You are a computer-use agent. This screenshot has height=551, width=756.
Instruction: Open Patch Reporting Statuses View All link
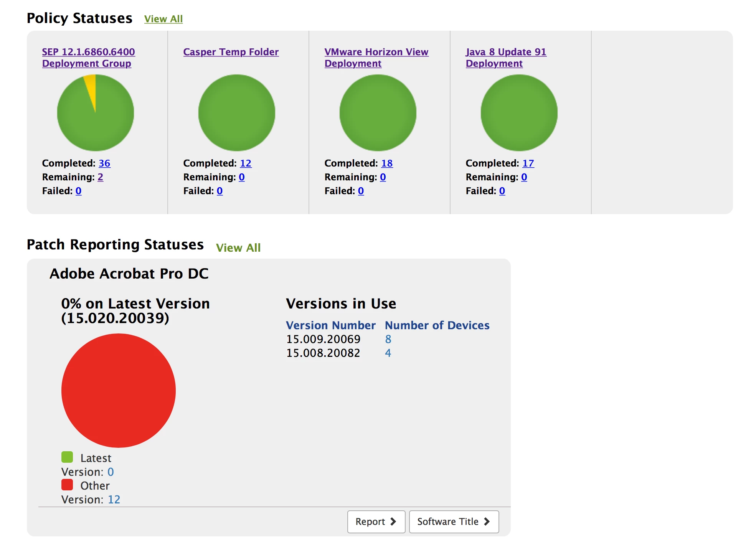[238, 248]
